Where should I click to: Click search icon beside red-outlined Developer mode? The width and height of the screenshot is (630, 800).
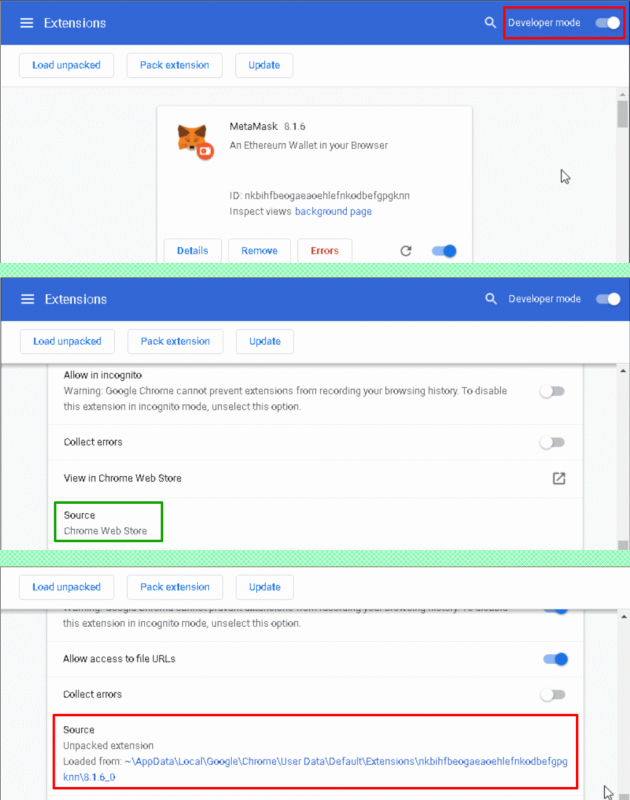click(x=490, y=23)
